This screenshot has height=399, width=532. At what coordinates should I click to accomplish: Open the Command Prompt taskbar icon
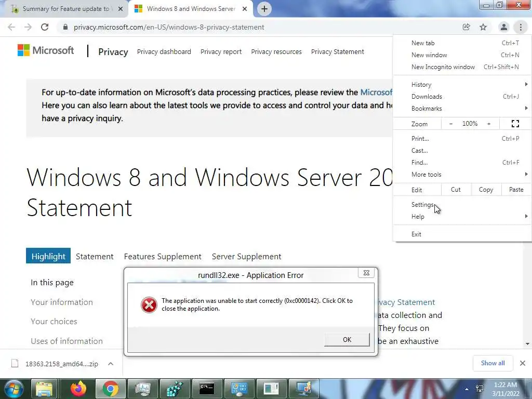(207, 389)
